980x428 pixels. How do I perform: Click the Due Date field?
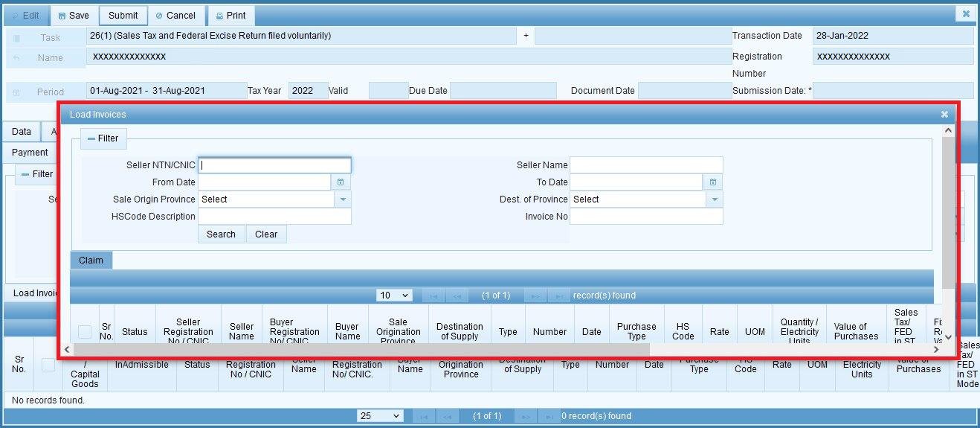[502, 91]
